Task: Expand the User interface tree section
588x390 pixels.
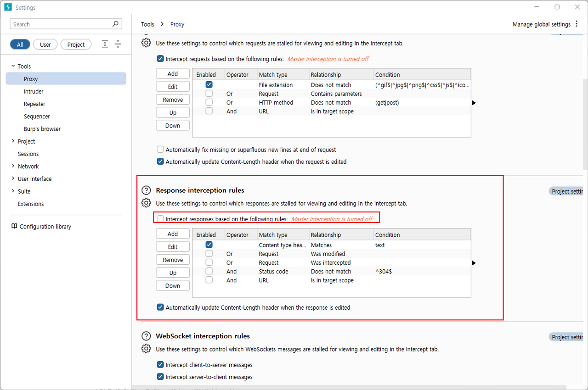Action: [13, 178]
